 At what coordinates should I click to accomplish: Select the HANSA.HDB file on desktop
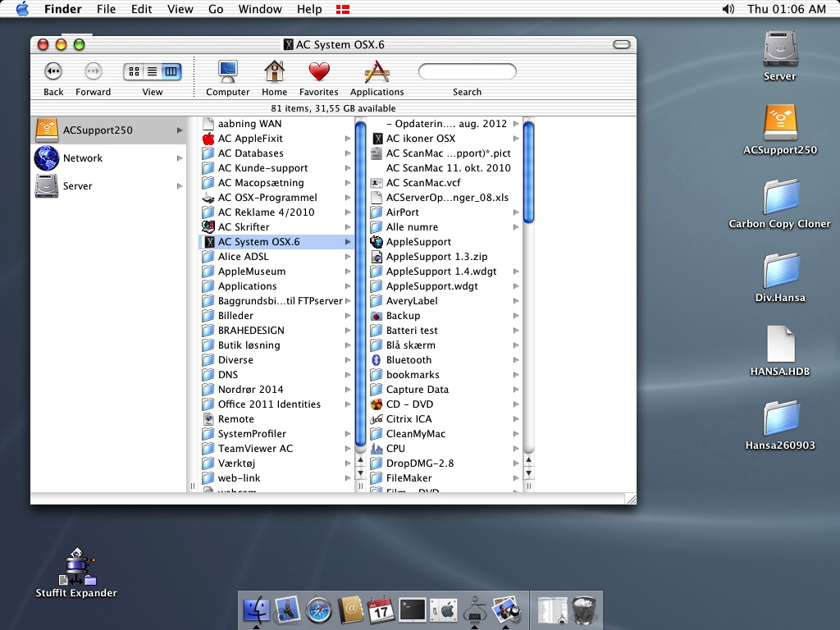[780, 344]
